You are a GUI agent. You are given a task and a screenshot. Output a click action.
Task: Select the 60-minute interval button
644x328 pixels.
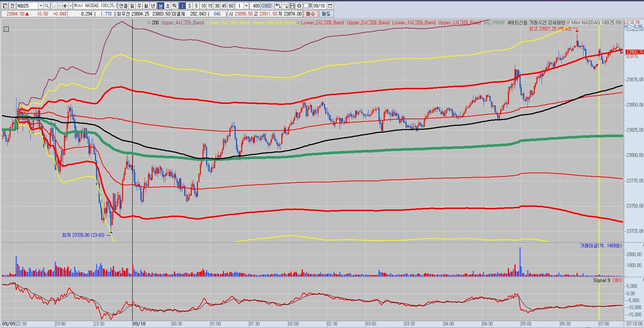pos(231,6)
